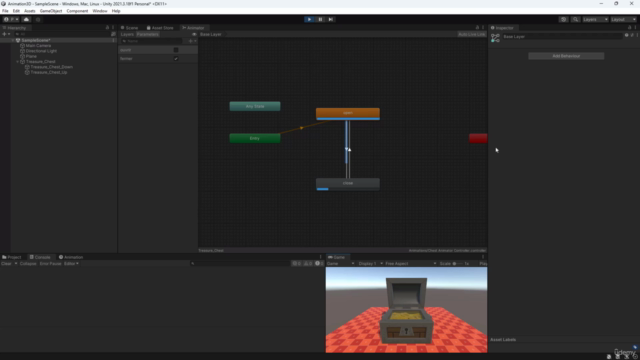Select Plane in Hierarchy
The width and height of the screenshot is (640, 360).
(31, 56)
